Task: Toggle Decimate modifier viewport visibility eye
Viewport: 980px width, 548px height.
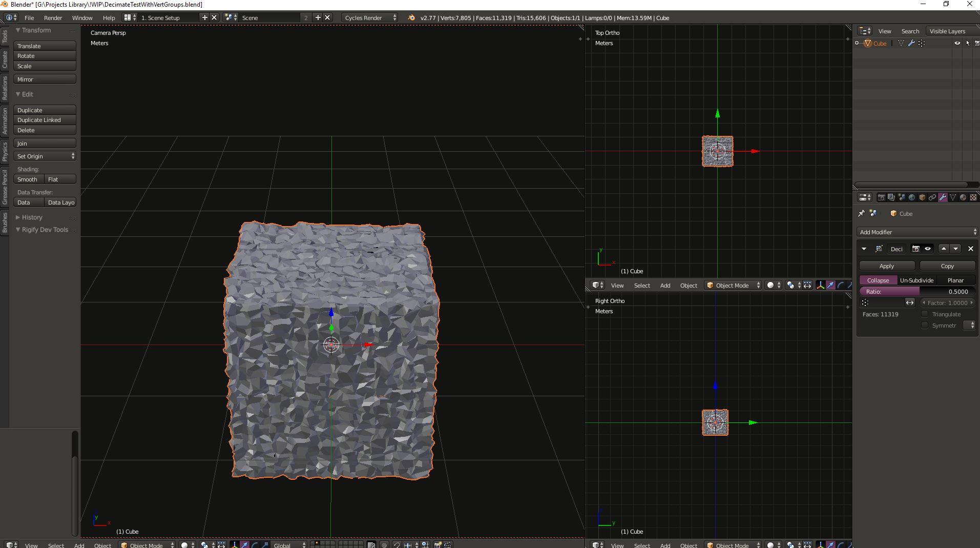Action: pos(928,249)
